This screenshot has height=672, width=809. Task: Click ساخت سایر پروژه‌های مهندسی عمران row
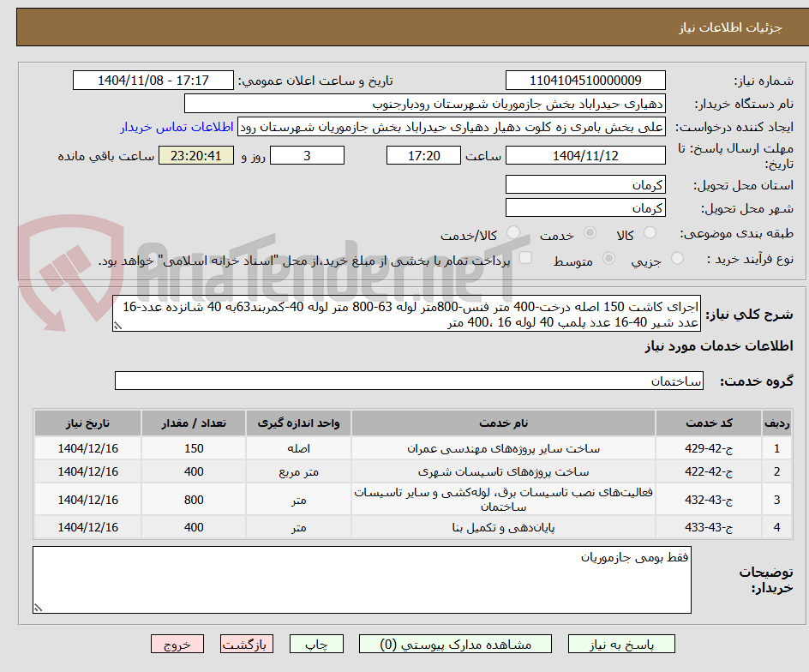click(413, 448)
